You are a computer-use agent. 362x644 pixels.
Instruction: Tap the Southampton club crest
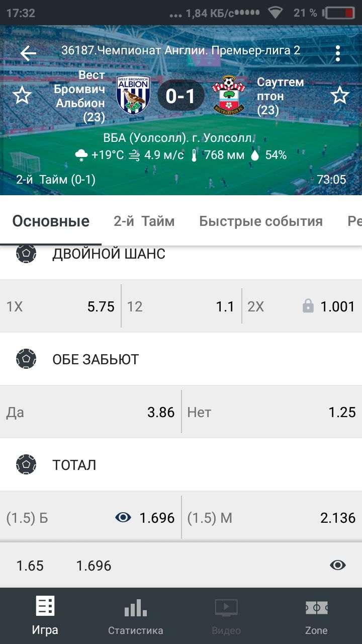pos(229,95)
